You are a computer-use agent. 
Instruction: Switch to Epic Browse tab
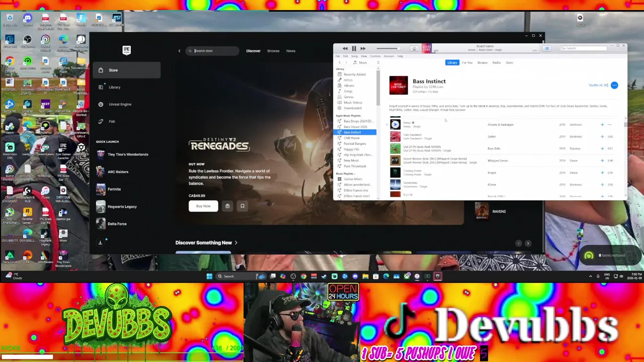coord(273,51)
